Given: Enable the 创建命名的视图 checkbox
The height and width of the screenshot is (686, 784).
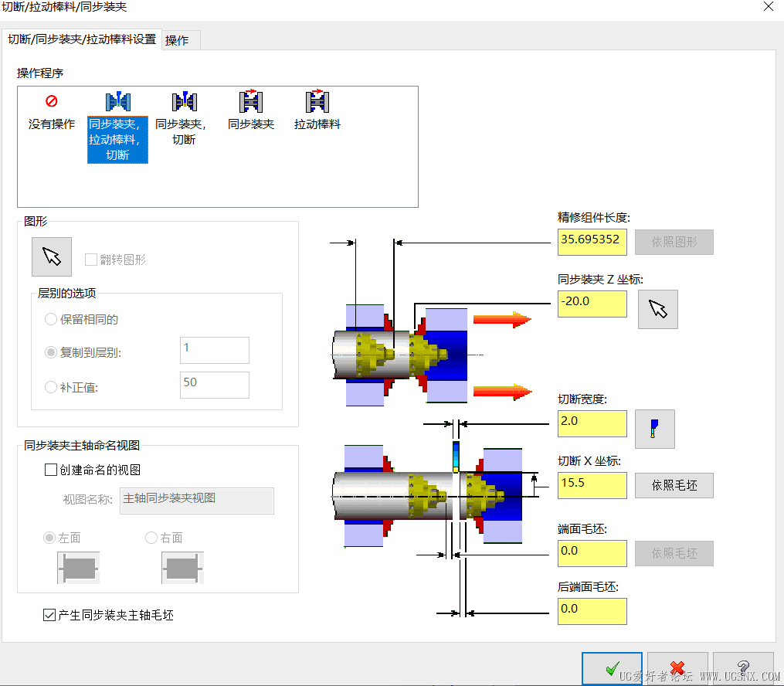Looking at the screenshot, I should (50, 470).
